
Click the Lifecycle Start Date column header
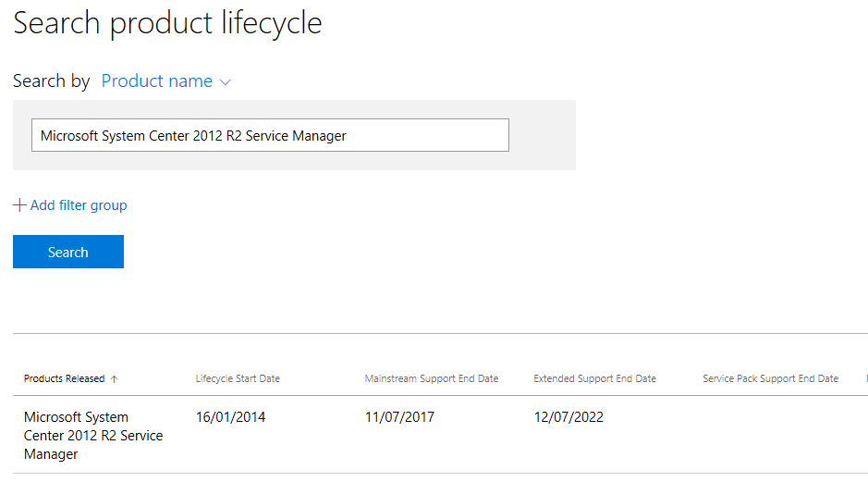(238, 378)
